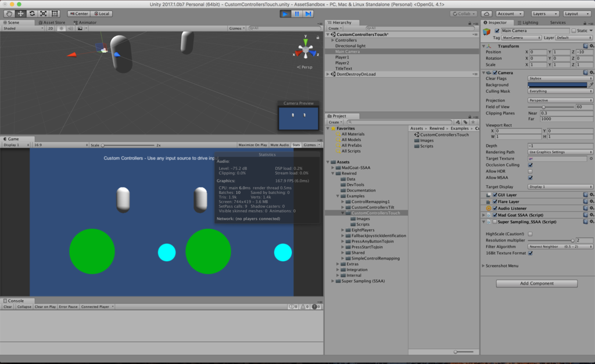Viewport: 595px width, 364px height.
Task: Expand the EightPlayers folder
Action: [343, 230]
